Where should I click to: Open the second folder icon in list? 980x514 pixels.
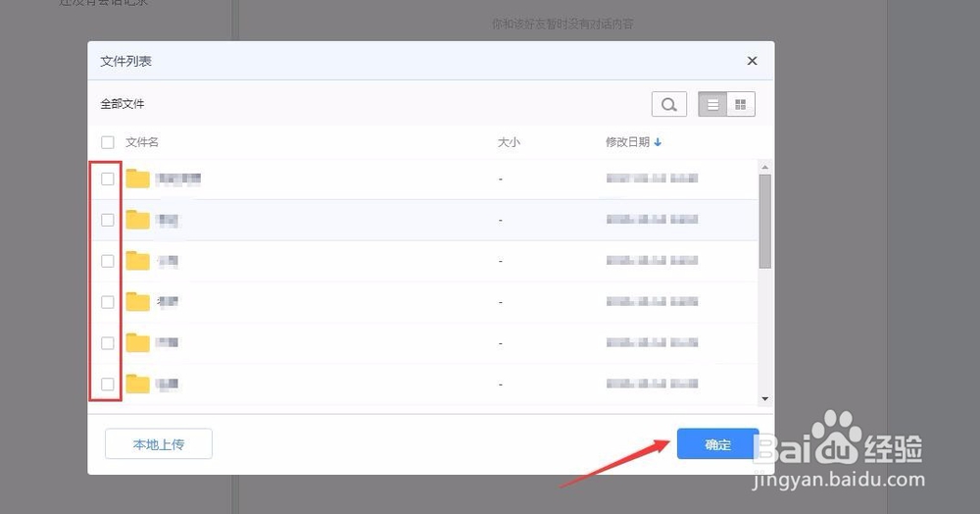tap(137, 220)
